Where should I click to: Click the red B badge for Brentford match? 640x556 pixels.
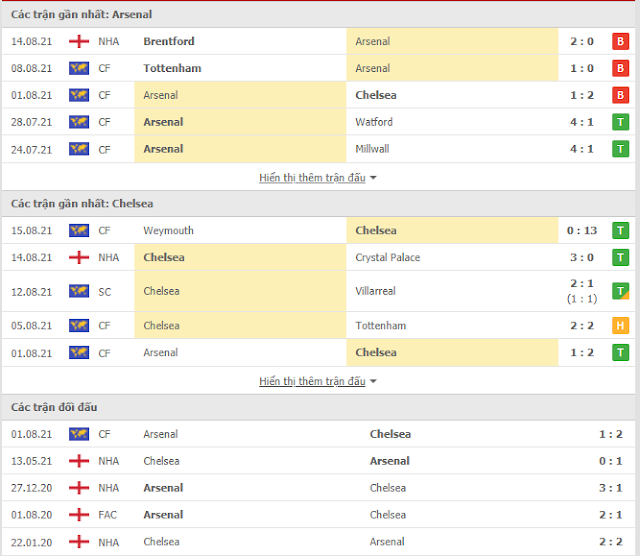620,41
